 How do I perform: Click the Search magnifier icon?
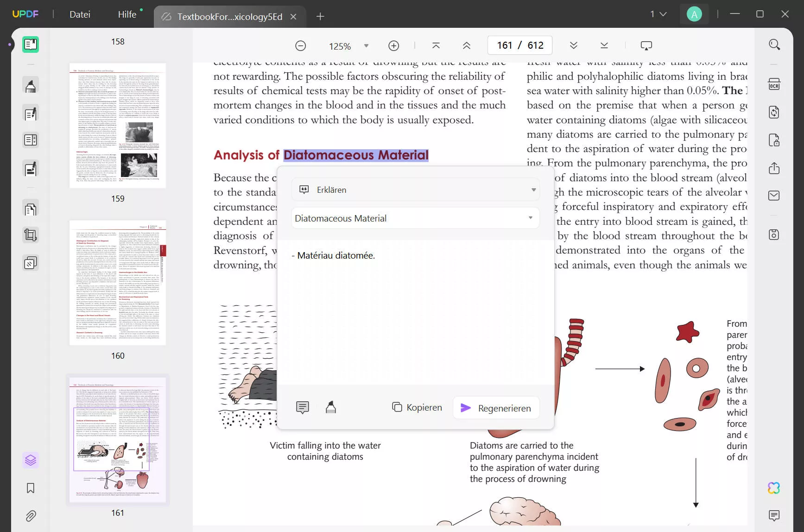[774, 44]
